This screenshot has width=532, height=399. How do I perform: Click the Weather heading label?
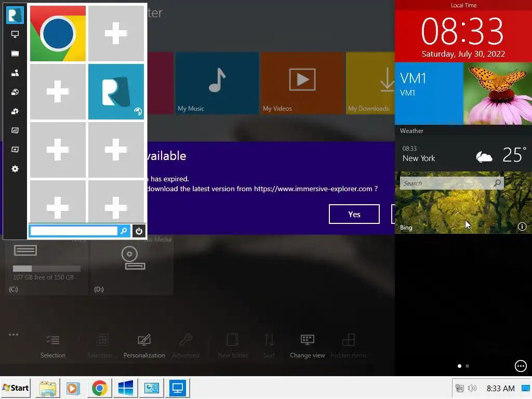pyautogui.click(x=411, y=131)
